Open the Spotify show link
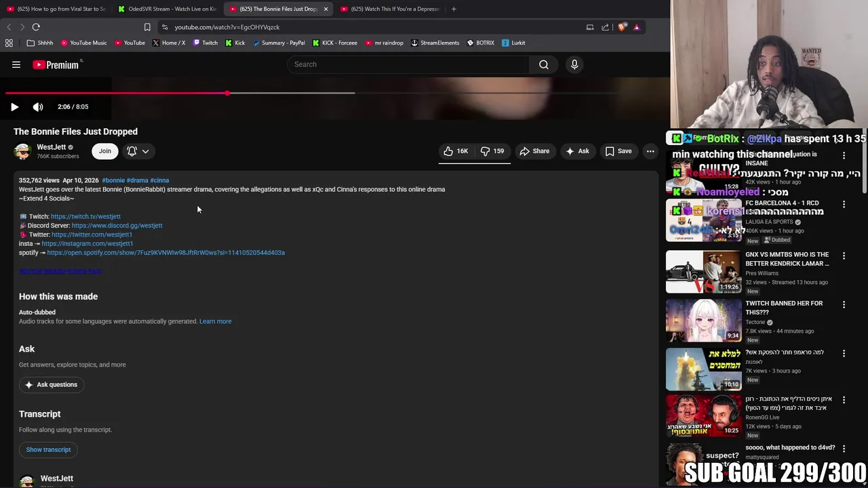Screen dimensions: 868x488 point(165,252)
